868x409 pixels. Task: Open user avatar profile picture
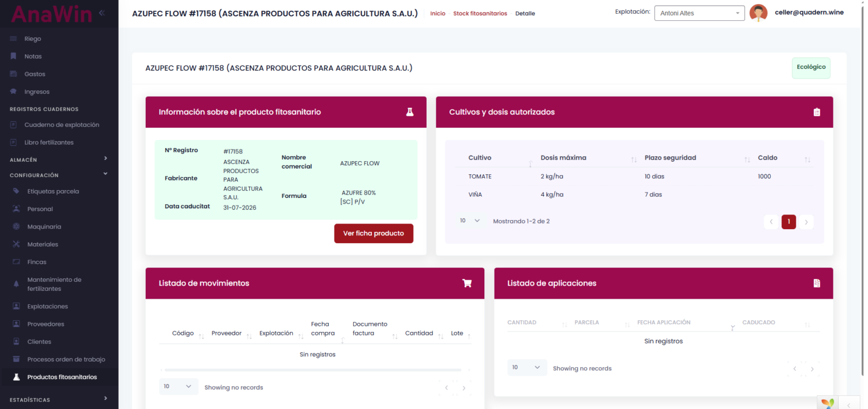click(758, 13)
